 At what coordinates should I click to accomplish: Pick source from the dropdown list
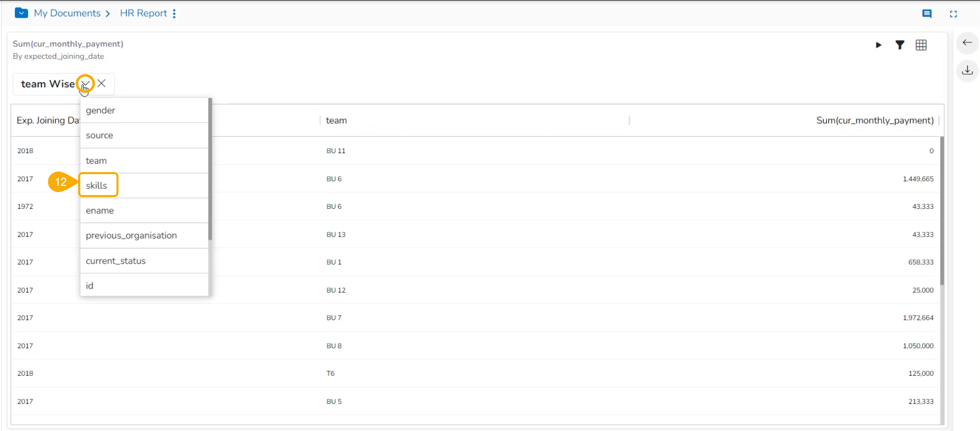tap(100, 135)
